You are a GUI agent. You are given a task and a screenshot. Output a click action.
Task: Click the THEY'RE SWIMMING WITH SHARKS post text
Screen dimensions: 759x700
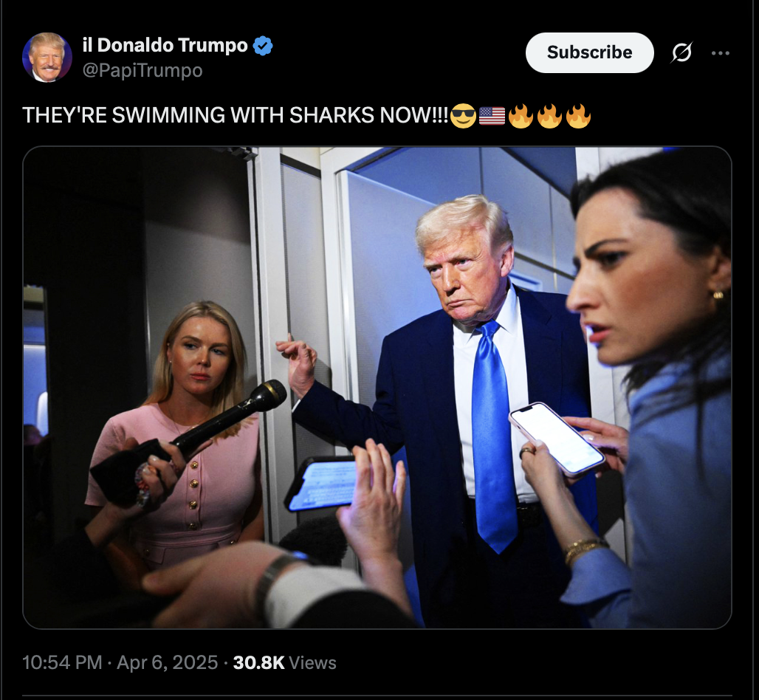(236, 115)
